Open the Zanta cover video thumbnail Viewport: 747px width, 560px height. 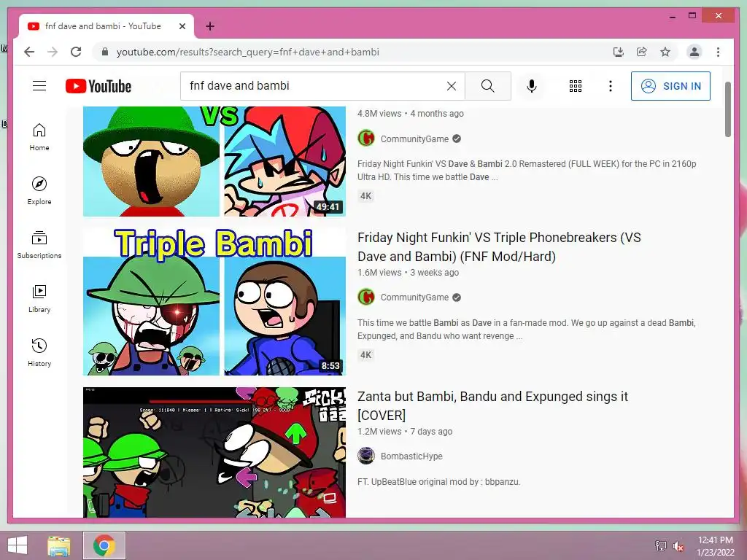[214, 452]
